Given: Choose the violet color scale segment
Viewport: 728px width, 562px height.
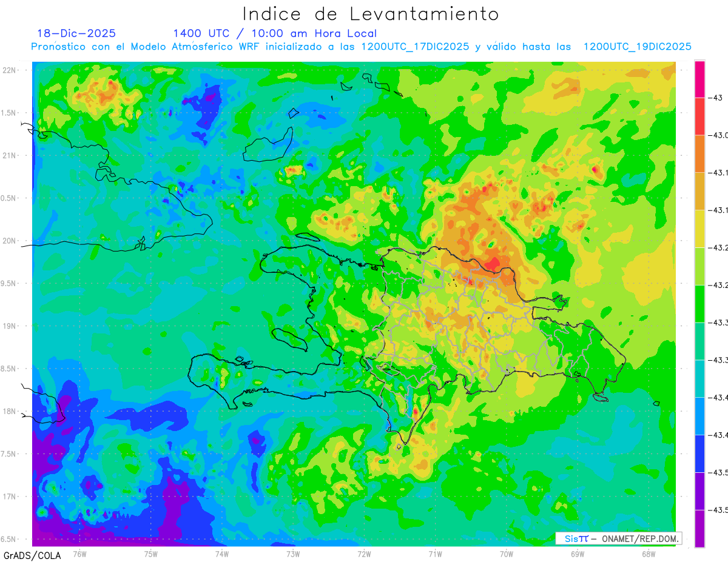Looking at the screenshot, I should [699, 491].
